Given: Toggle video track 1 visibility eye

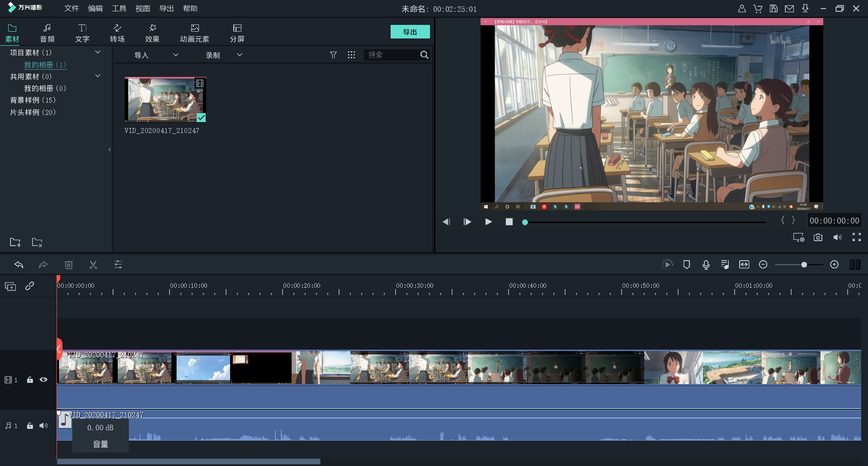Looking at the screenshot, I should pyautogui.click(x=43, y=380).
